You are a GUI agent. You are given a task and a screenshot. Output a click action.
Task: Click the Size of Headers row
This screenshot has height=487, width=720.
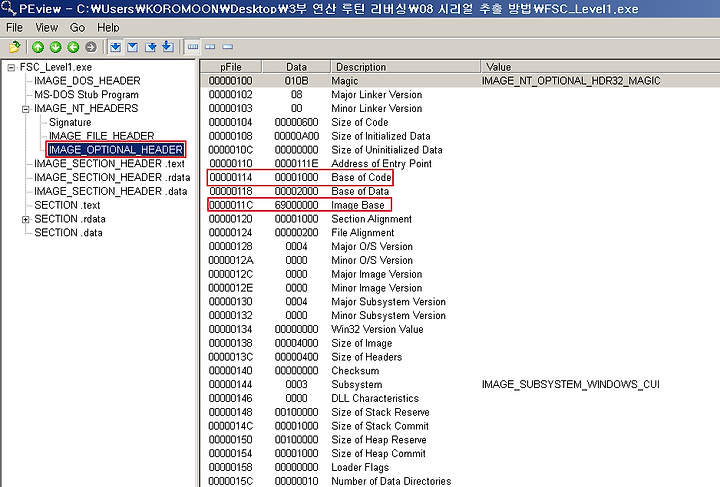(x=461, y=357)
